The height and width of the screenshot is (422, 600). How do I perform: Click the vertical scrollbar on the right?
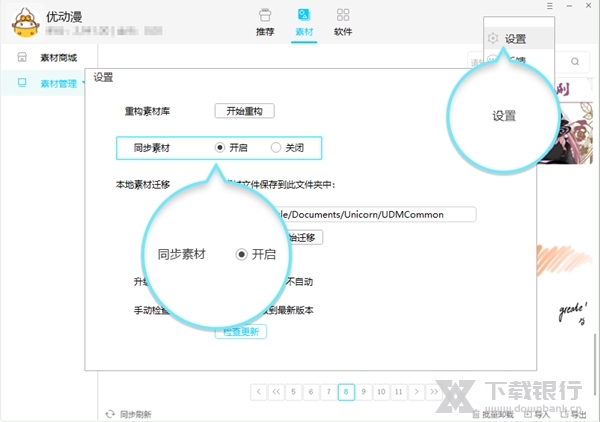[x=594, y=365]
